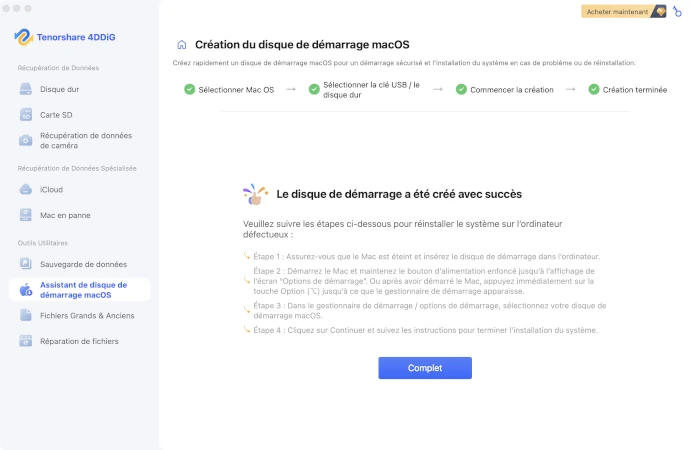
Task: Click the iCloud cloud icon
Action: pos(26,190)
